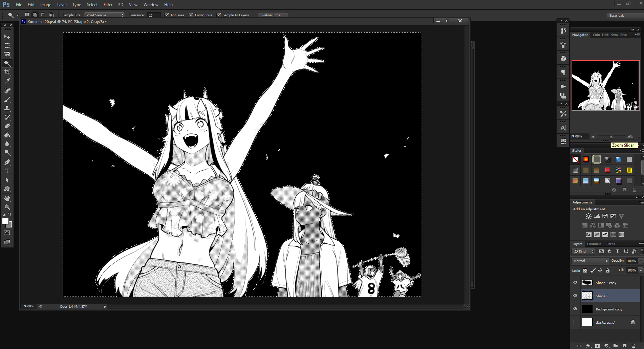
Task: Hide the Shape 2 copy layer
Action: [575, 283]
